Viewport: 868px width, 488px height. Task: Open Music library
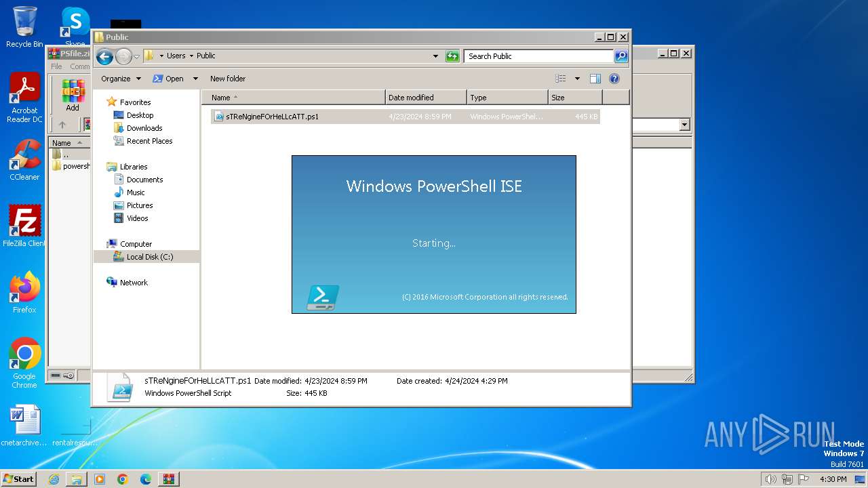coord(136,192)
